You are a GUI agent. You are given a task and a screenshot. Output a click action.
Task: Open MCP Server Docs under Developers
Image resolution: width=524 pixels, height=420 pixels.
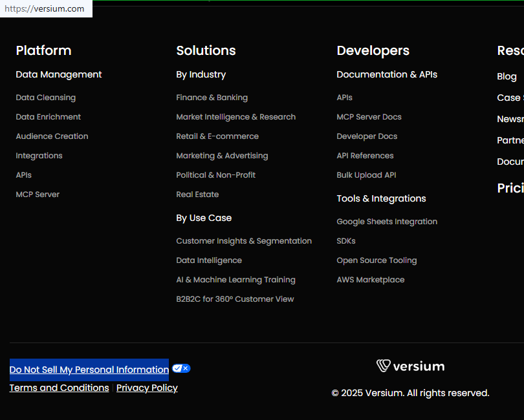coord(369,117)
